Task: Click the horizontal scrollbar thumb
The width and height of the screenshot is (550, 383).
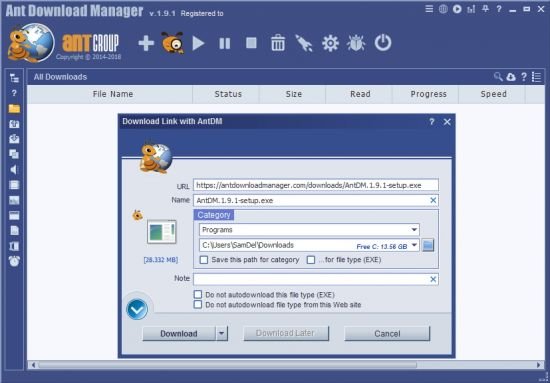Action: 227,365
